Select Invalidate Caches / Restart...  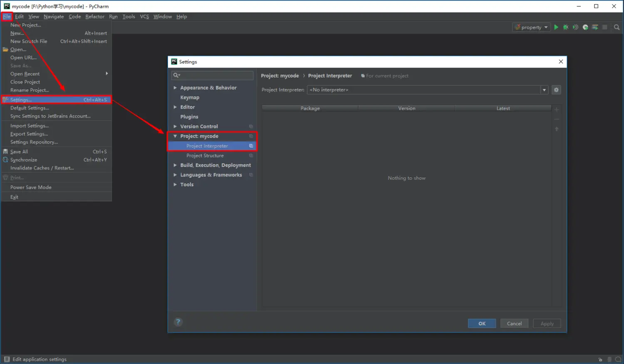[x=57, y=168]
